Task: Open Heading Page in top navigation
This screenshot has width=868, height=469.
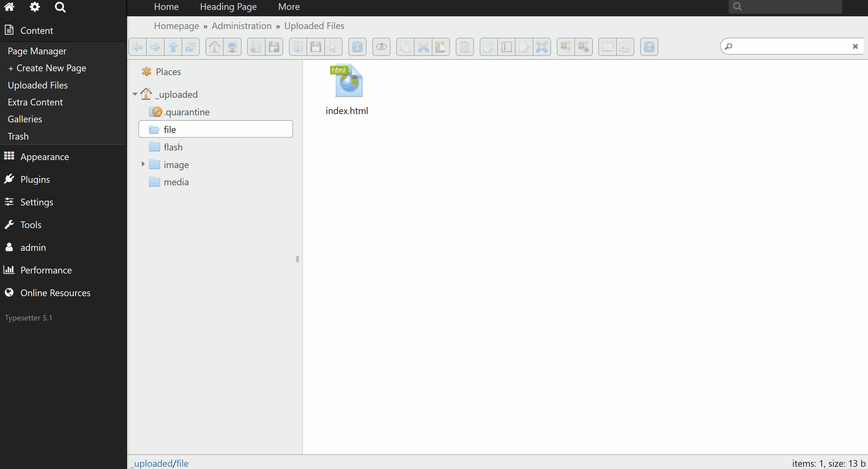Action: 228,7
